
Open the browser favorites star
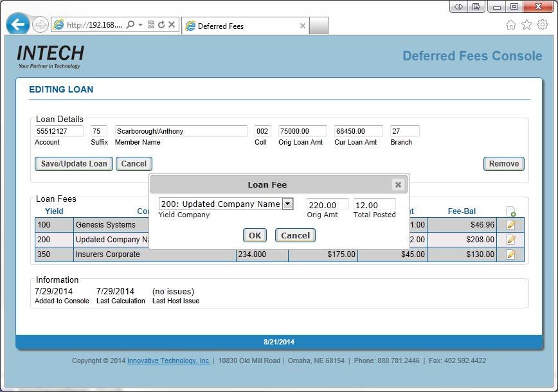[526, 25]
